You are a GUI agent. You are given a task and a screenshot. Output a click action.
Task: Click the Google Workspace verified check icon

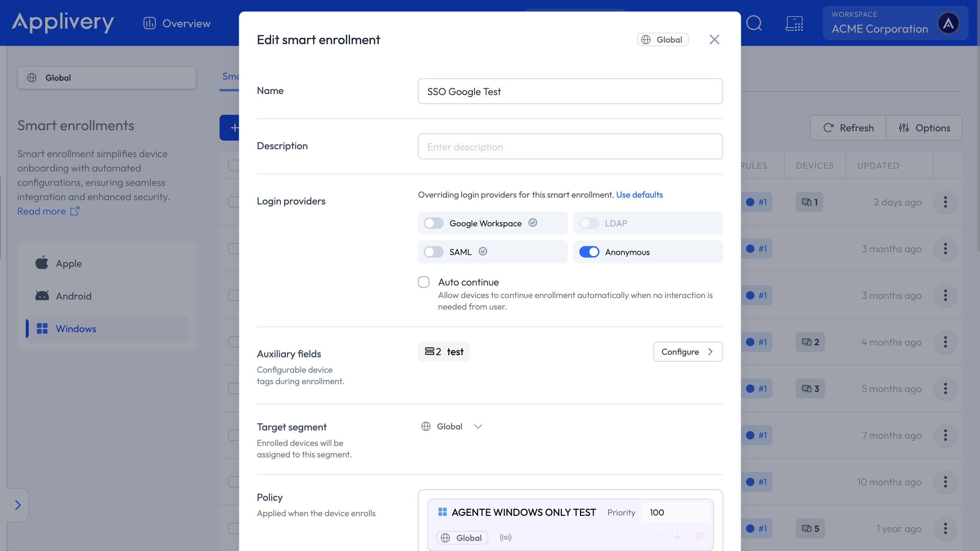(533, 223)
